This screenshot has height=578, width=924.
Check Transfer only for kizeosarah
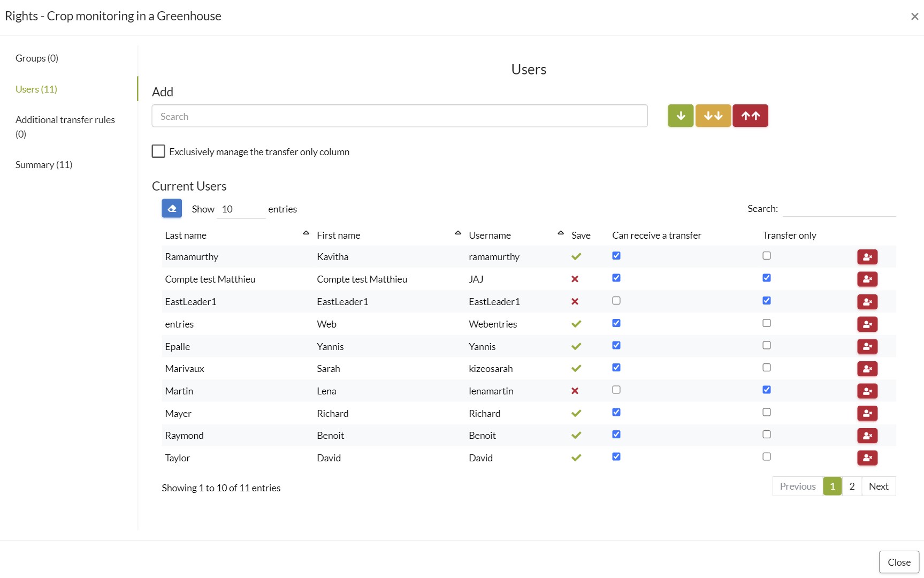[x=767, y=368]
